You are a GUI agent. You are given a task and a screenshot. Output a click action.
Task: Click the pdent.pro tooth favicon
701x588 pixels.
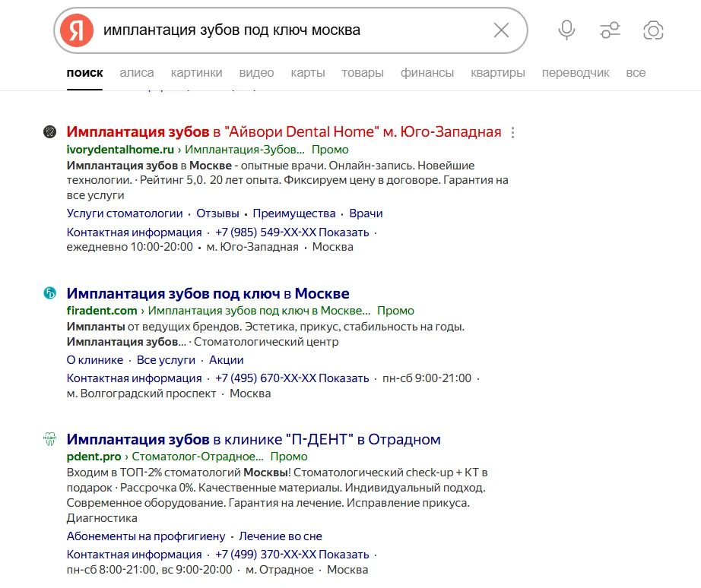(x=49, y=438)
